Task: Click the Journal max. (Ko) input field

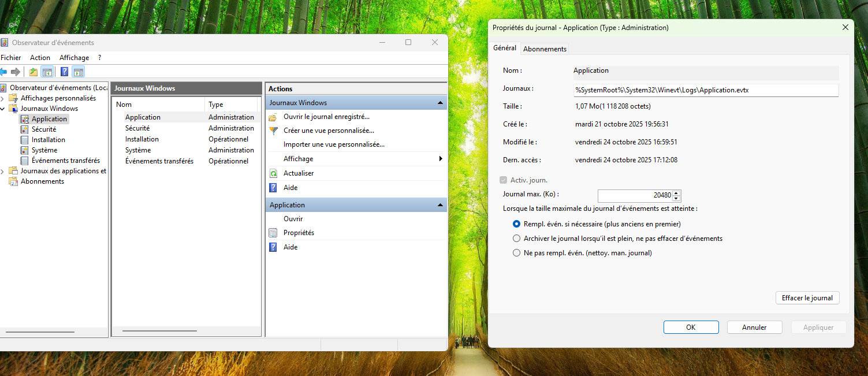Action: click(635, 195)
